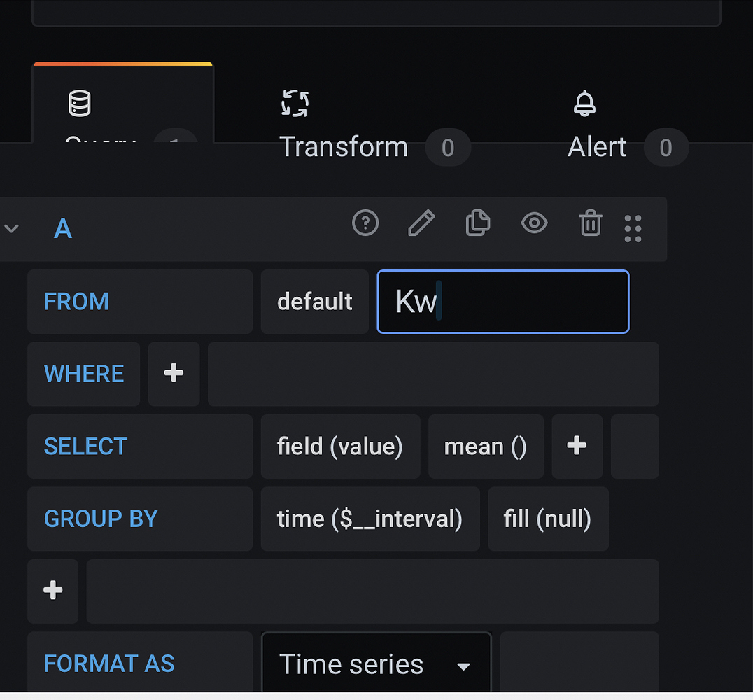This screenshot has width=753, height=700.
Task: Open query help for query A
Action: 365,223
